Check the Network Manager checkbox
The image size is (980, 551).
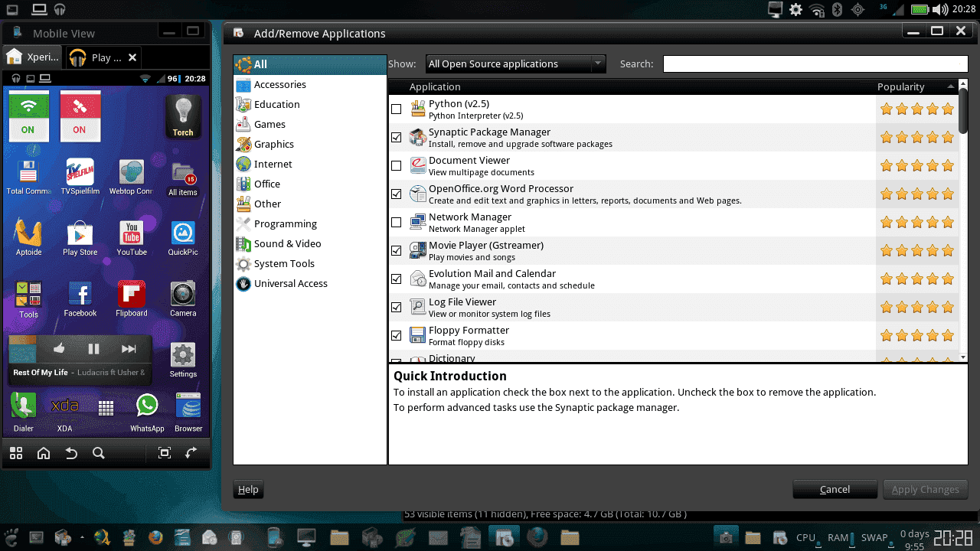[x=396, y=223]
